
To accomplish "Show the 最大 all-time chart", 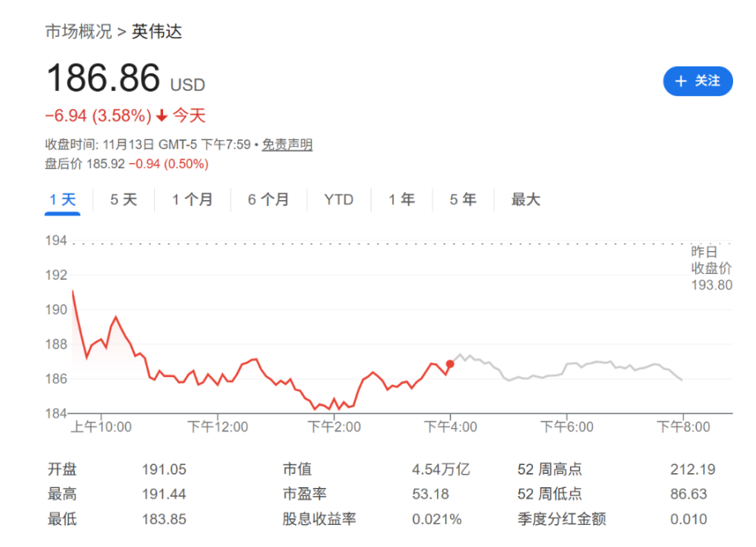I will tap(525, 199).
